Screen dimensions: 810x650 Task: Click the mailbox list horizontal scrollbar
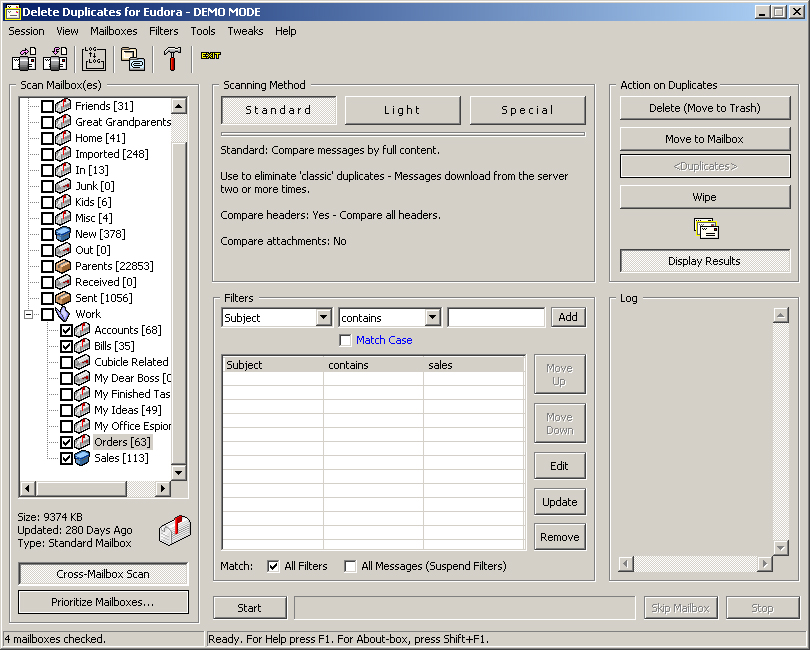point(95,489)
